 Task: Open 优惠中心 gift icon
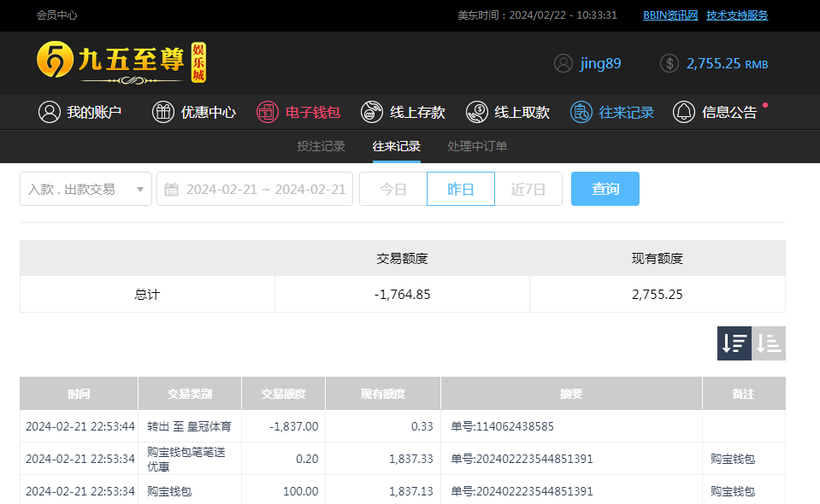point(163,112)
